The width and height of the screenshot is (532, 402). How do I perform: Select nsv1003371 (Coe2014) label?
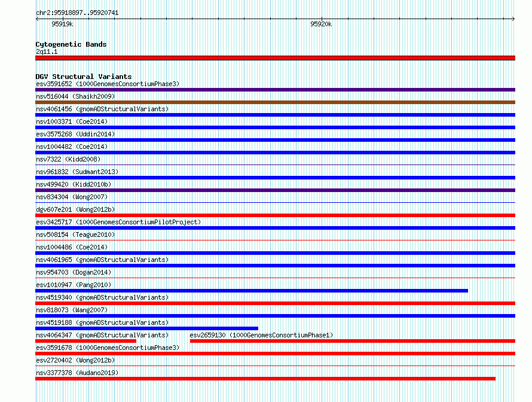coord(72,121)
